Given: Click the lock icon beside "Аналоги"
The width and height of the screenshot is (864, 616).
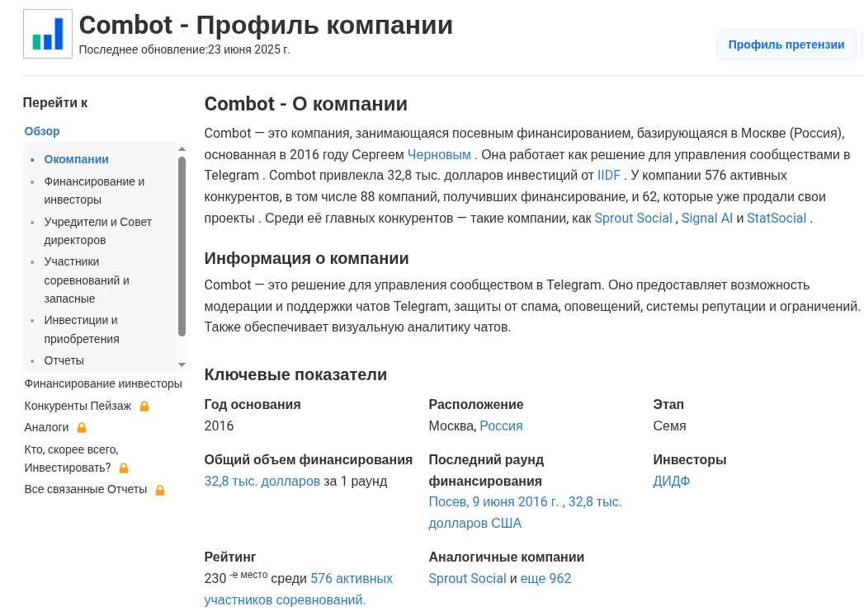Looking at the screenshot, I should 82,427.
